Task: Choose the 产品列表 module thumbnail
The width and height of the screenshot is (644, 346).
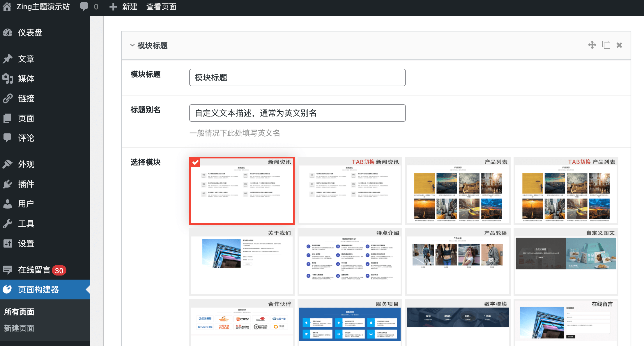Action: click(x=458, y=191)
